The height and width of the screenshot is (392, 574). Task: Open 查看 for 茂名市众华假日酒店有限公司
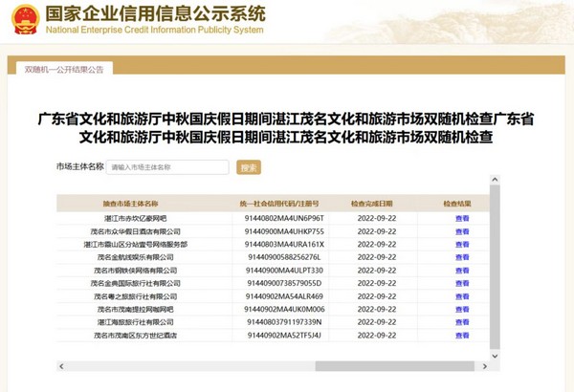click(x=462, y=231)
